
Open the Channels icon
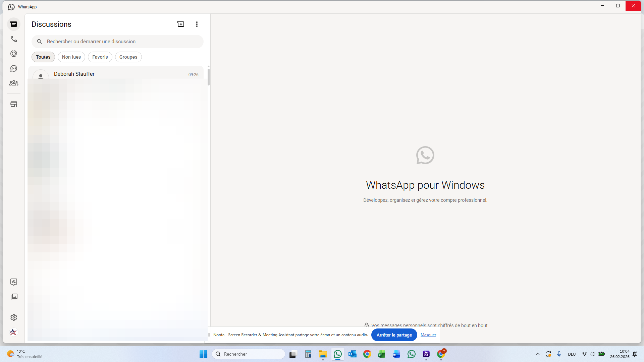pos(14,68)
